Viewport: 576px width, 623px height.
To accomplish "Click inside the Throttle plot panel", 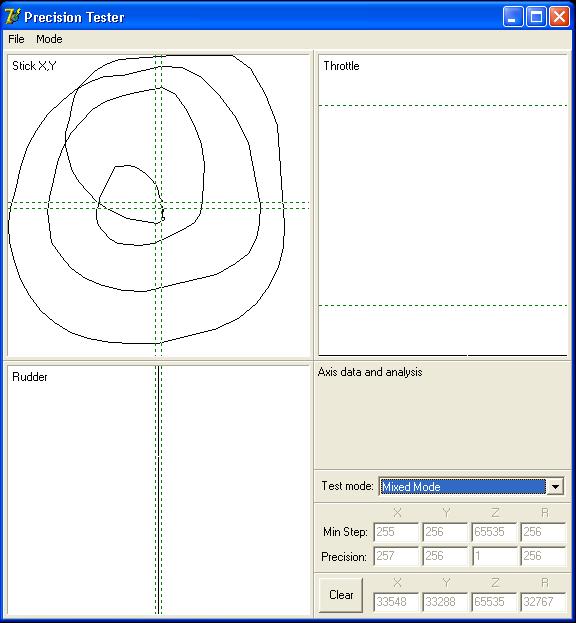I will point(443,205).
